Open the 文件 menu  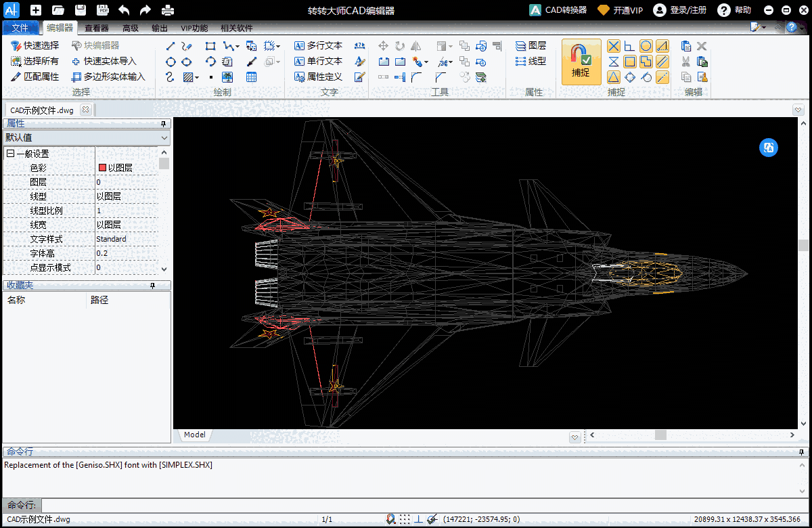pyautogui.click(x=20, y=28)
